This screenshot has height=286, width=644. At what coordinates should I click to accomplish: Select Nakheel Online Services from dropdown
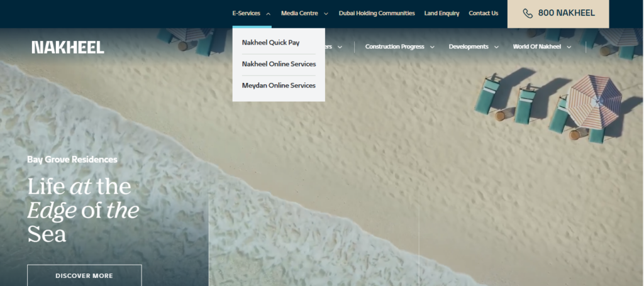click(279, 64)
